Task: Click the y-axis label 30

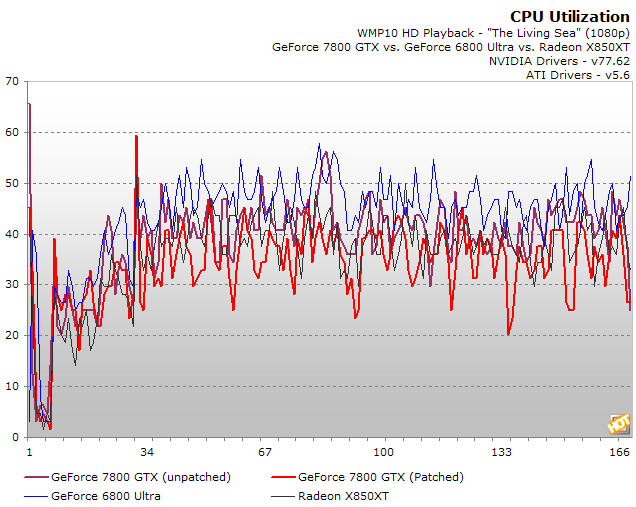Action: click(x=12, y=285)
